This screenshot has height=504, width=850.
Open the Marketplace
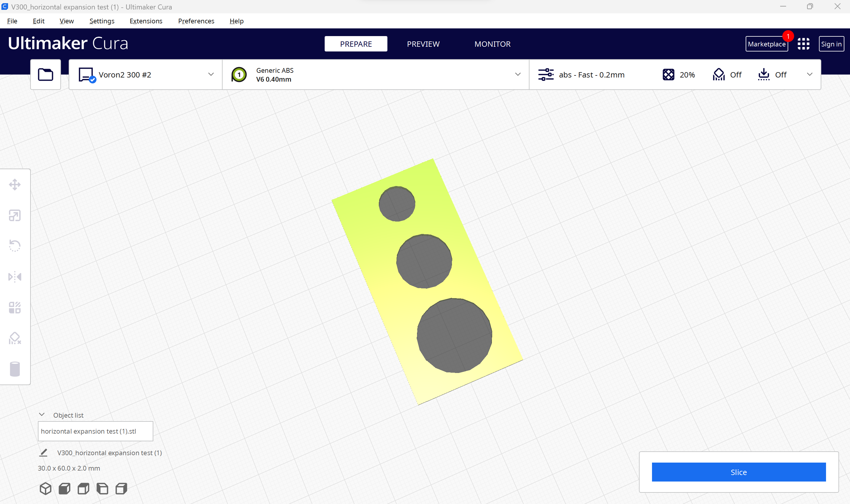click(x=767, y=44)
